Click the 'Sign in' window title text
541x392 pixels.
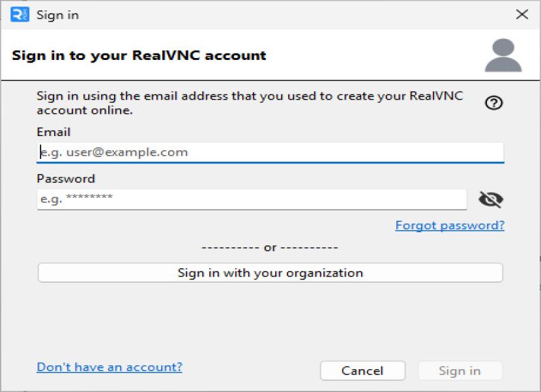[x=57, y=14]
